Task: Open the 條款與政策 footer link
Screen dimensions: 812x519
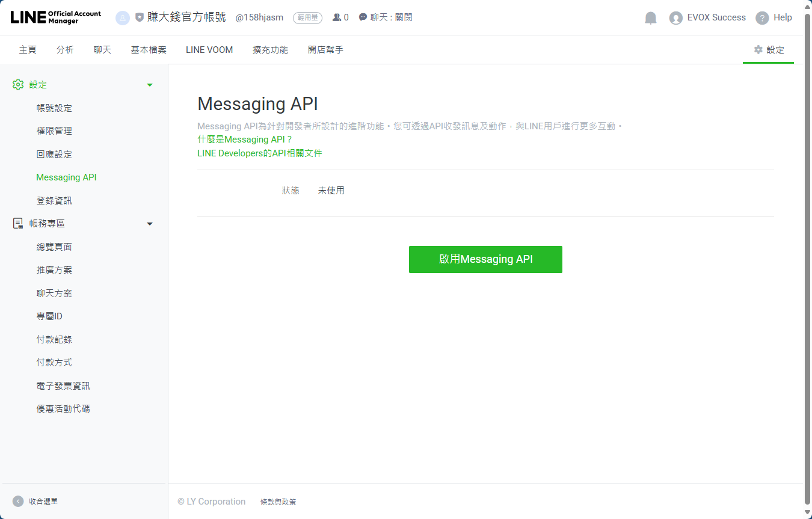Action: [x=278, y=502]
